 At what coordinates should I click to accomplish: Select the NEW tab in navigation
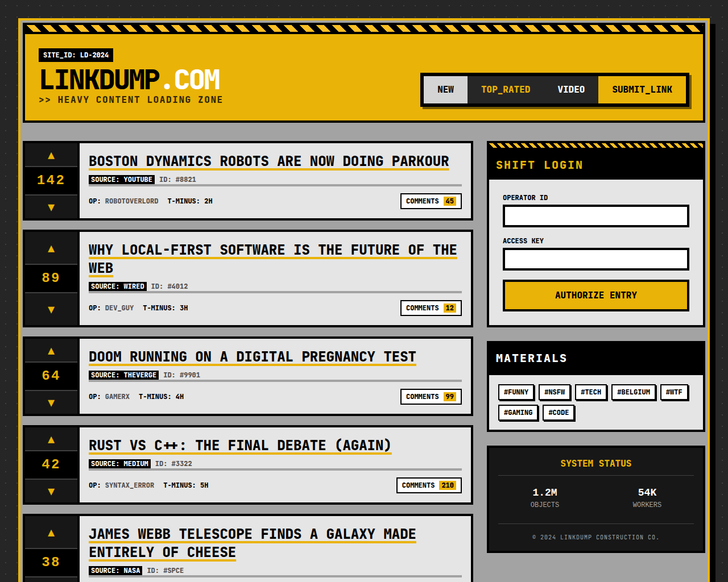click(445, 90)
